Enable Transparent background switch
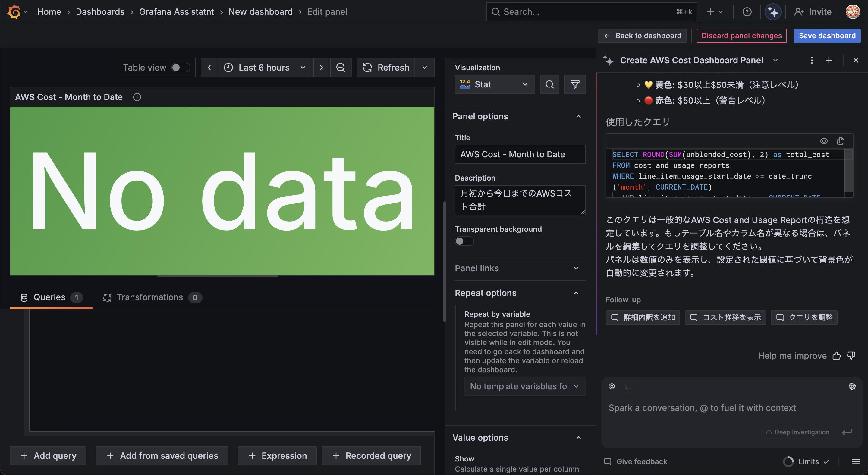Viewport: 868px width, 475px height. 464,241
